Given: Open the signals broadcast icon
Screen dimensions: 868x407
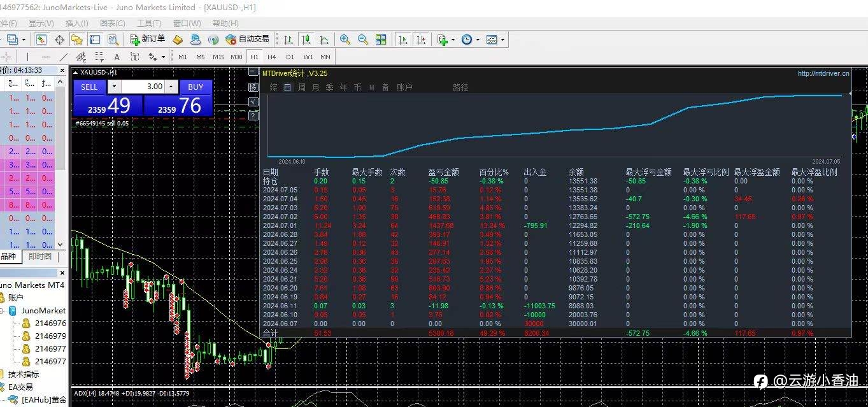Looking at the screenshot, I should [x=213, y=39].
